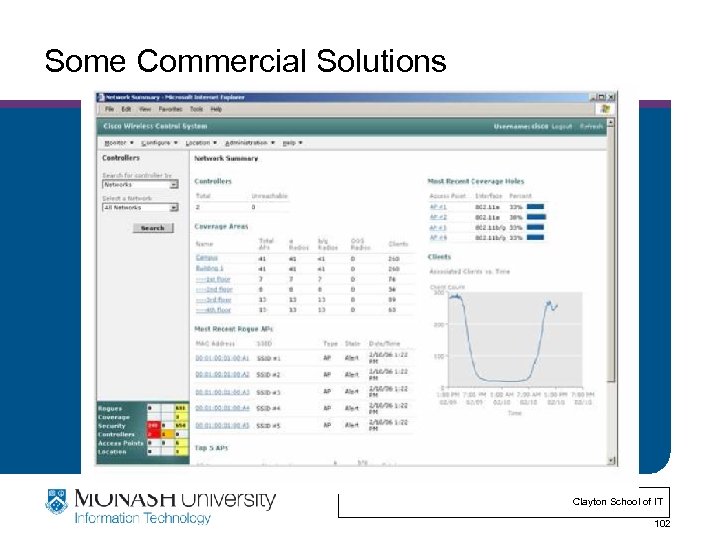The width and height of the screenshot is (720, 540).
Task: Open rogue AP MAC link for SSID #2
Action: [222, 374]
